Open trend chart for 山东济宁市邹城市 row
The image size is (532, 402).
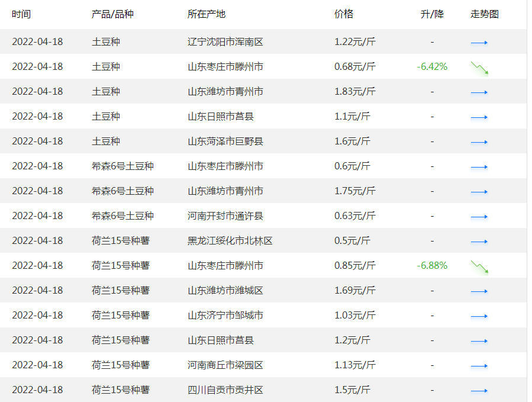(x=479, y=316)
